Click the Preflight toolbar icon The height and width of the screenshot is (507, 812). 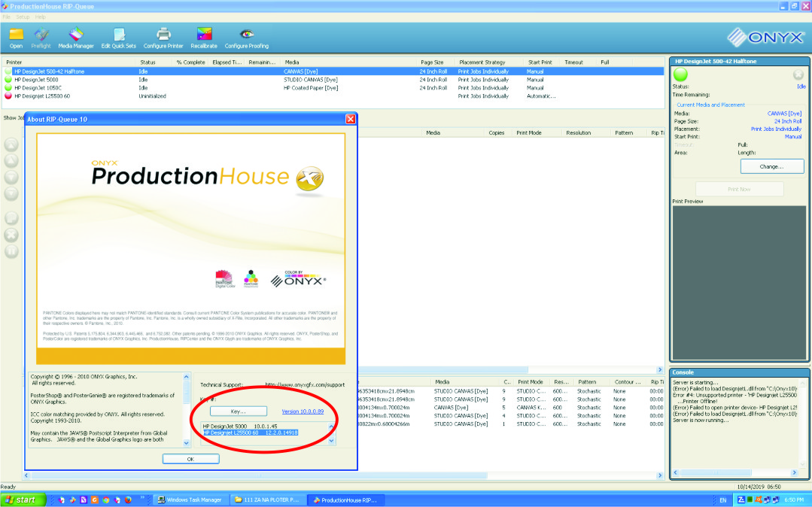(x=41, y=38)
